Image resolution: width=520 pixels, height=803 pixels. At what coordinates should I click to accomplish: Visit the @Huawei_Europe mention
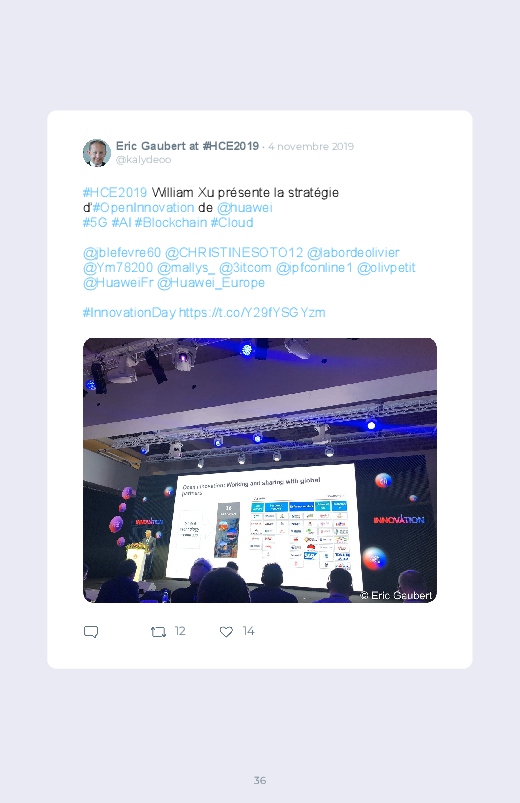(x=211, y=282)
